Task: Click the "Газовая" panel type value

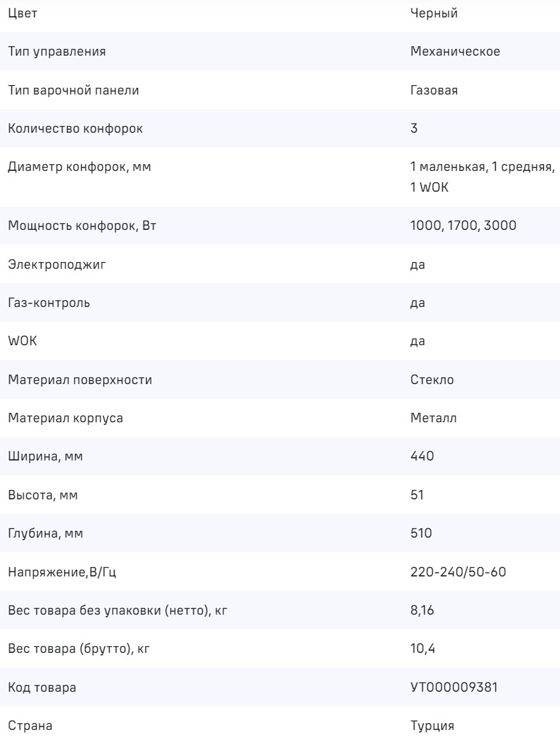Action: [434, 90]
